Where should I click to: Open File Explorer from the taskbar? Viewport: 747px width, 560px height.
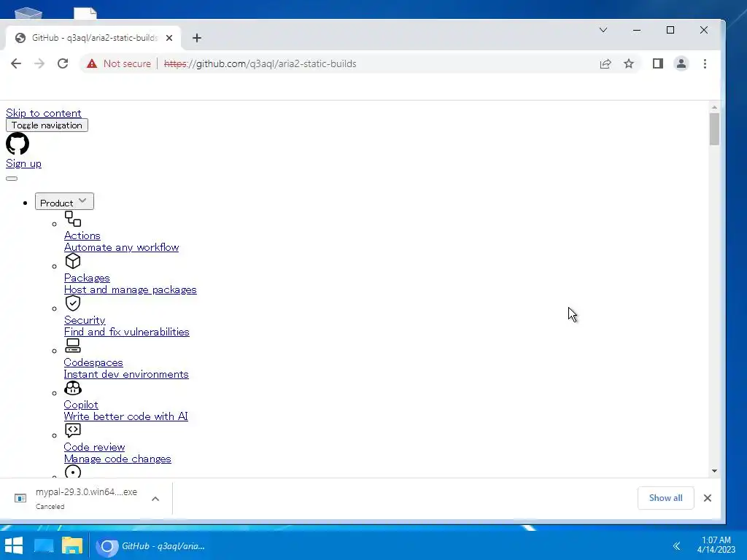[72, 546]
